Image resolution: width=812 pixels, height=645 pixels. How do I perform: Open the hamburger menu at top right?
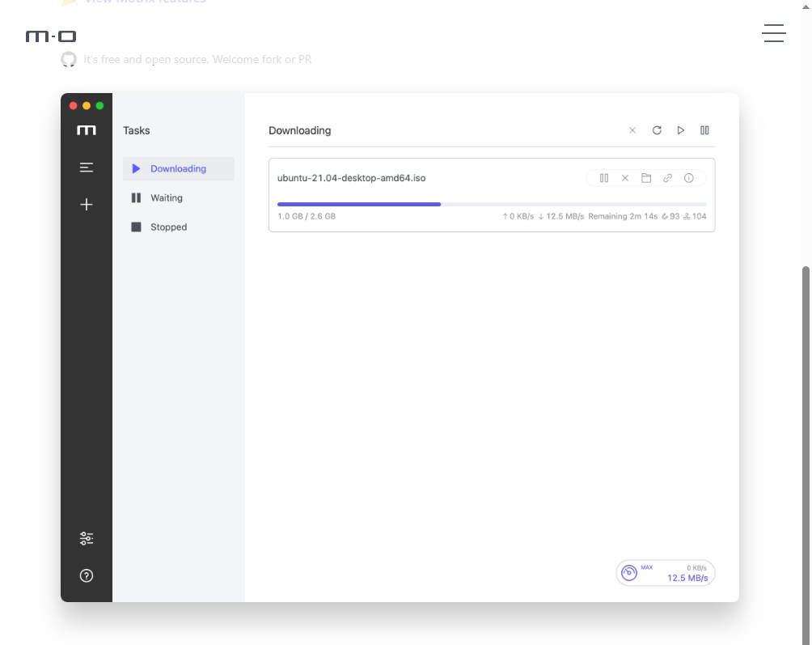pyautogui.click(x=774, y=33)
